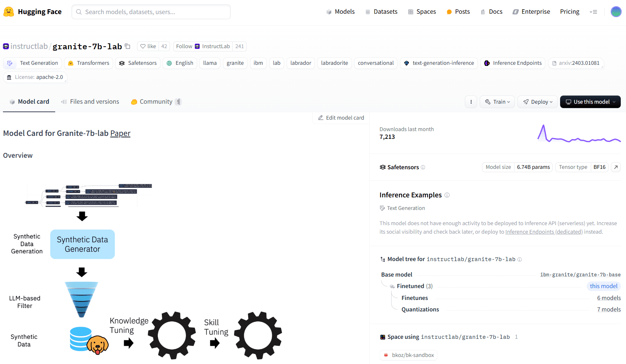Screen dimensions: 626x364
Task: Copy model name with copy icon
Action: point(127,46)
